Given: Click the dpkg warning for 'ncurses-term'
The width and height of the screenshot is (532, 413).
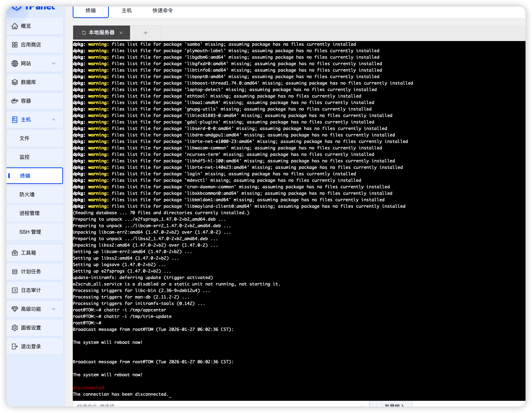Looking at the screenshot, I should [x=223, y=154].
